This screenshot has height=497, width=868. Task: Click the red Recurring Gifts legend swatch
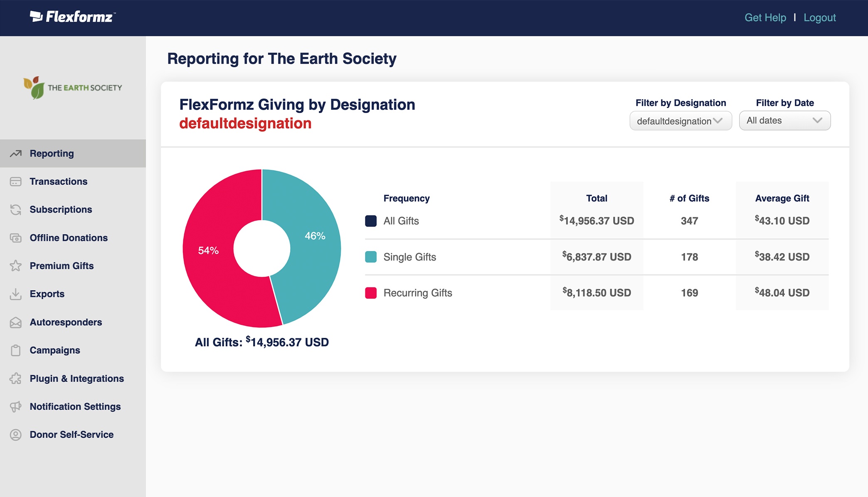pos(371,293)
